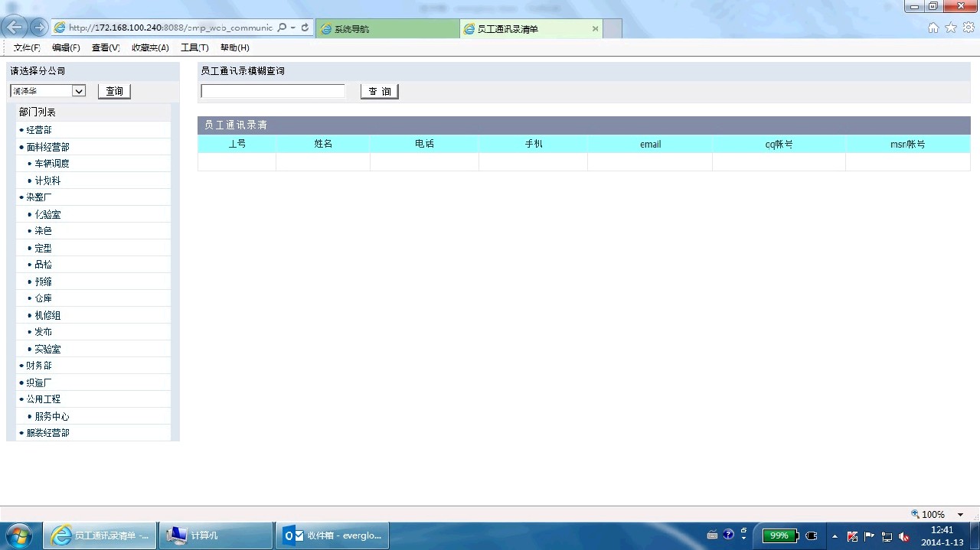Open the 工具(T) menu
This screenshot has height=550, width=980.
[x=194, y=47]
